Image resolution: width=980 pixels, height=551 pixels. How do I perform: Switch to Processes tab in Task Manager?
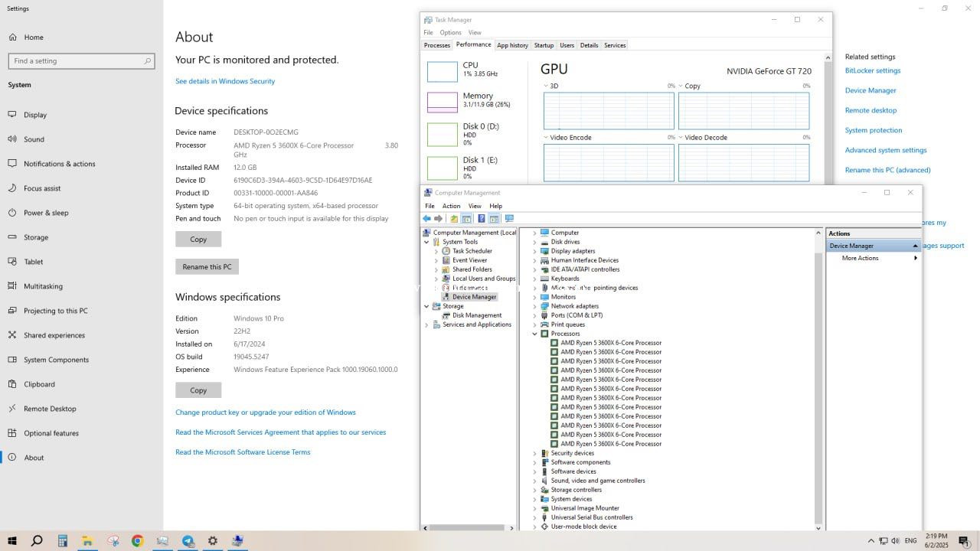(x=437, y=45)
